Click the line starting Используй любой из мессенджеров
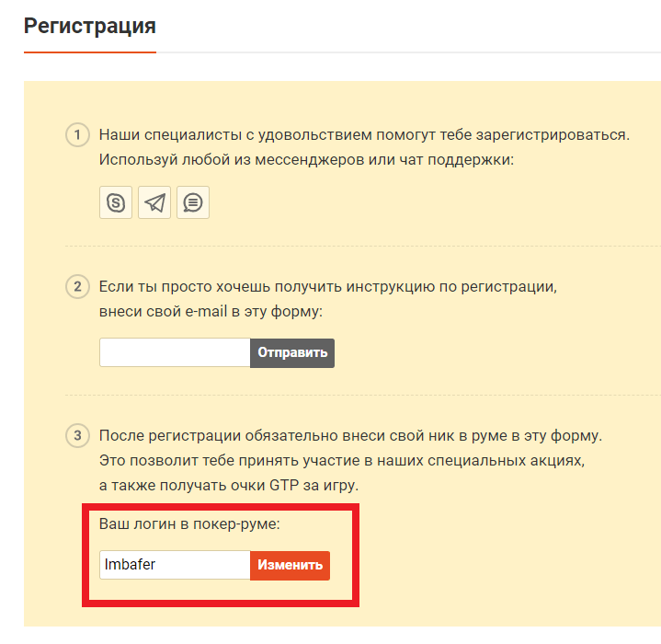The height and width of the screenshot is (644, 661). point(306,160)
